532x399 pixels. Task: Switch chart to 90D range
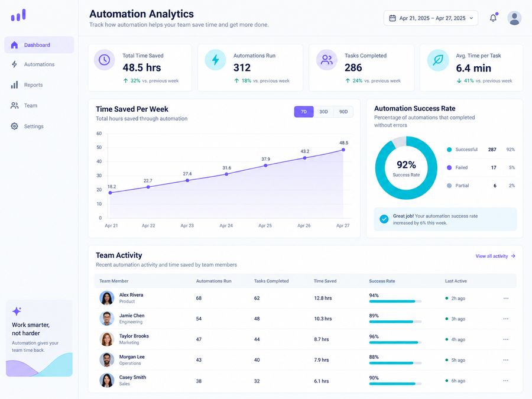pos(343,112)
